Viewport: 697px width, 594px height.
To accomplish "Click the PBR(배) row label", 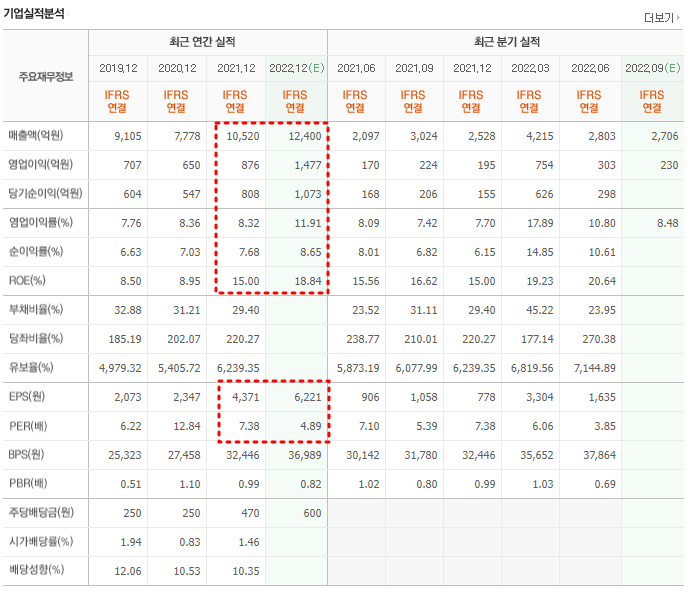I will coord(28,484).
